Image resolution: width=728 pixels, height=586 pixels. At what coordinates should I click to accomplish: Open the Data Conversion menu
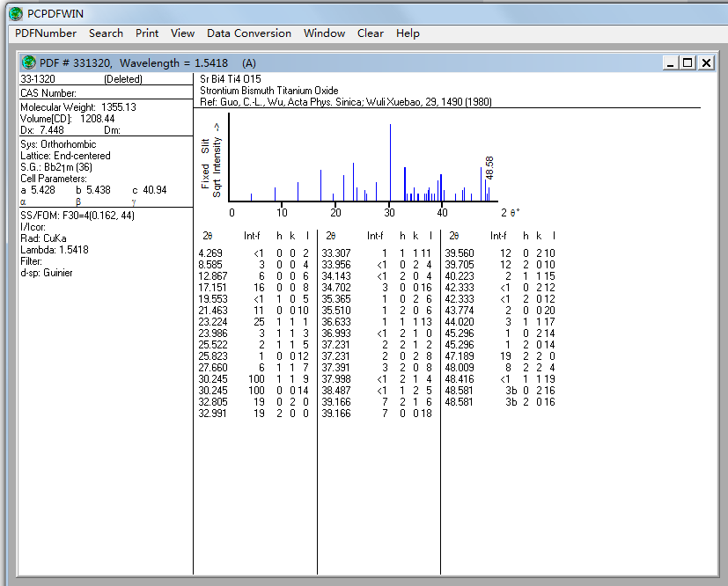(248, 33)
